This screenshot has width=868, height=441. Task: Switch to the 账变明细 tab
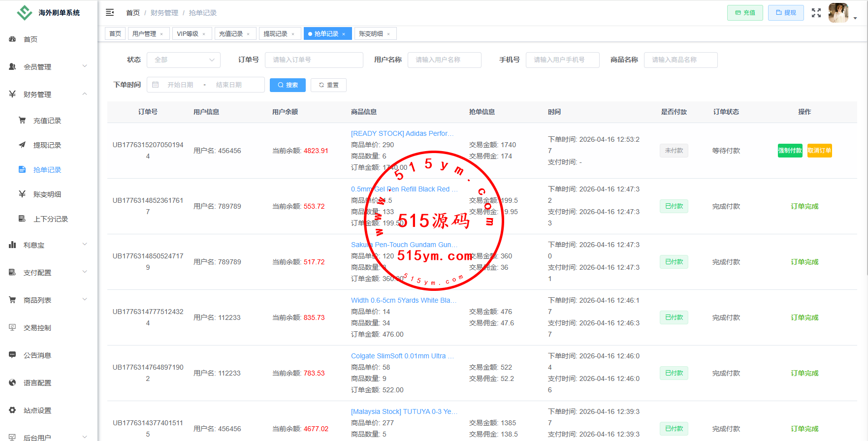tap(371, 34)
